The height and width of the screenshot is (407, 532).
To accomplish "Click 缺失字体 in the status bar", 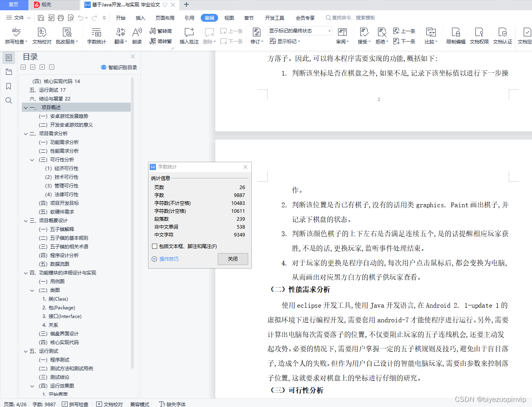I will [x=173, y=404].
